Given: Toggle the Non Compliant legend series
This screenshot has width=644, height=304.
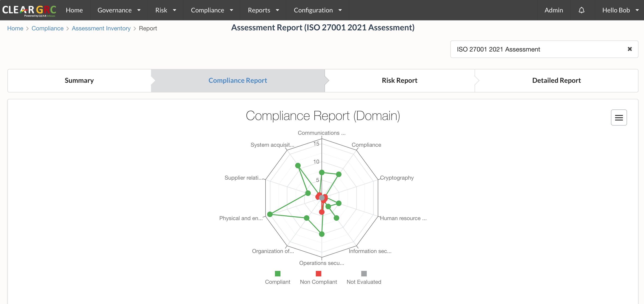Looking at the screenshot, I should [318, 278].
